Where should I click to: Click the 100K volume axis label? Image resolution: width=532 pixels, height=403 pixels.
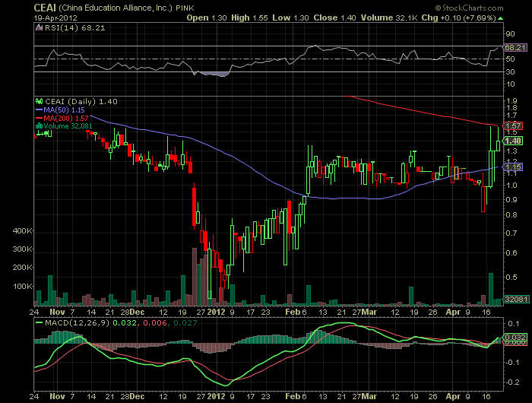(23, 287)
